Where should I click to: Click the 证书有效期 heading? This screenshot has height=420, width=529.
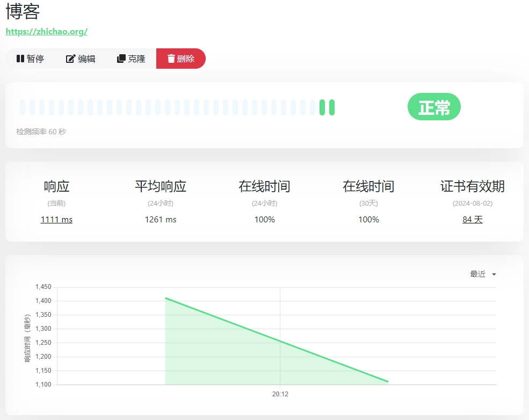pos(472,186)
